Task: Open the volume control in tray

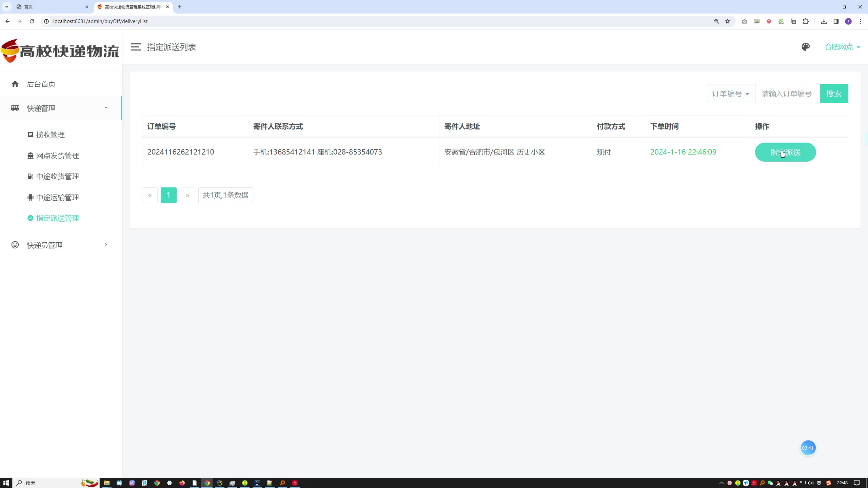Action: tap(811, 483)
